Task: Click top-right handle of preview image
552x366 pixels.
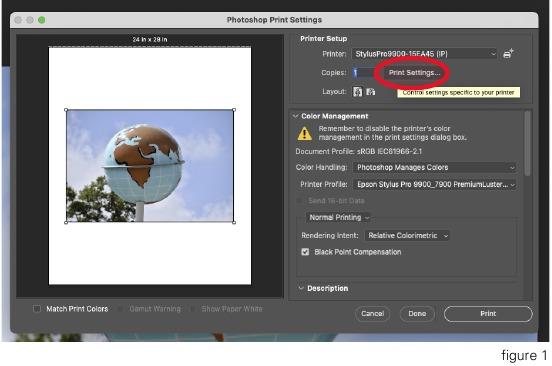Action: pos(234,110)
